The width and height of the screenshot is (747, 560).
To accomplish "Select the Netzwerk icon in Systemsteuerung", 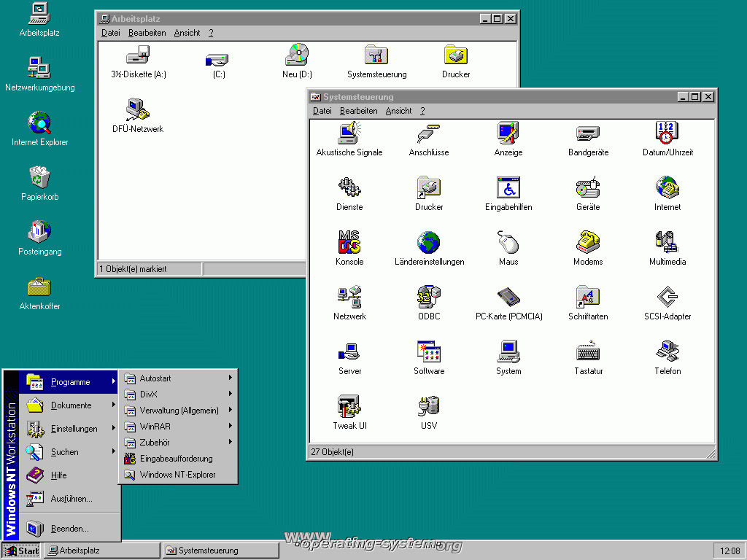I will coord(349,297).
